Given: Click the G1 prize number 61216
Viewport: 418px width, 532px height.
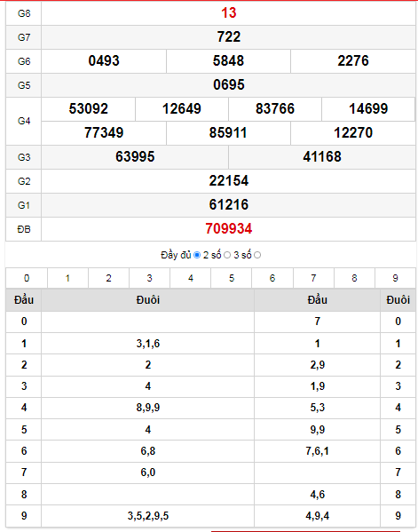Looking at the screenshot, I should [228, 204].
